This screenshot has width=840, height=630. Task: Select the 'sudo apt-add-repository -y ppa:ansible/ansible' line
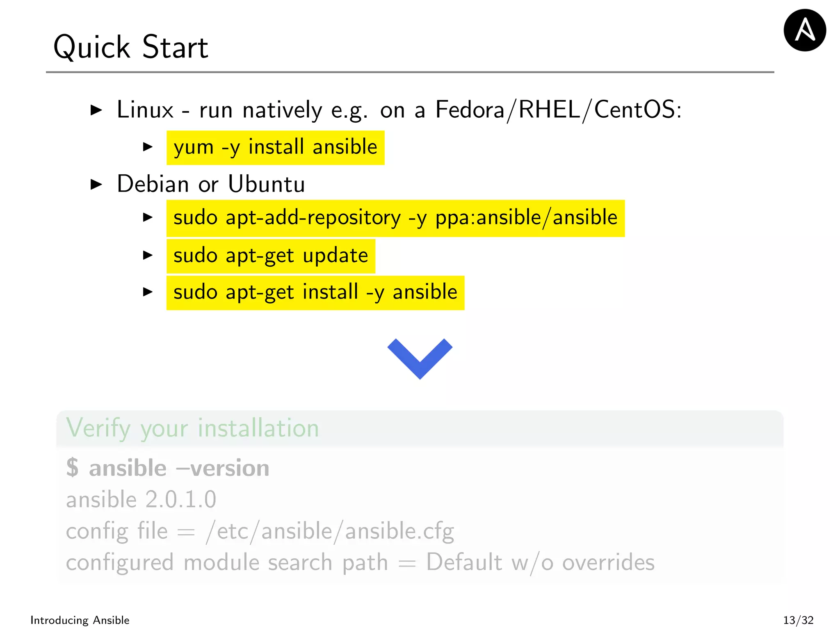pyautogui.click(x=395, y=218)
